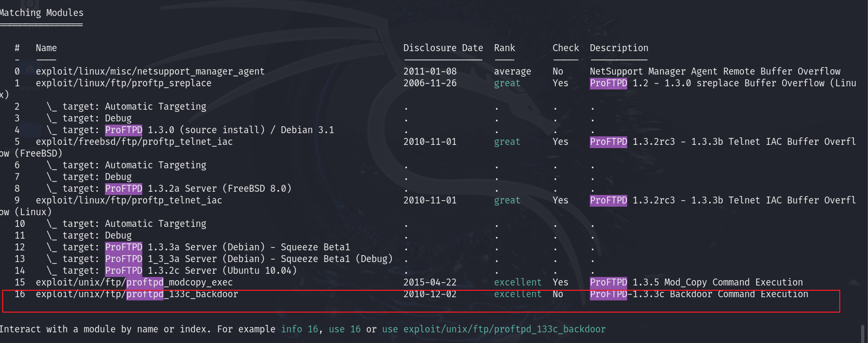This screenshot has height=343, width=868.
Task: Click the rank value average
Action: click(x=513, y=71)
